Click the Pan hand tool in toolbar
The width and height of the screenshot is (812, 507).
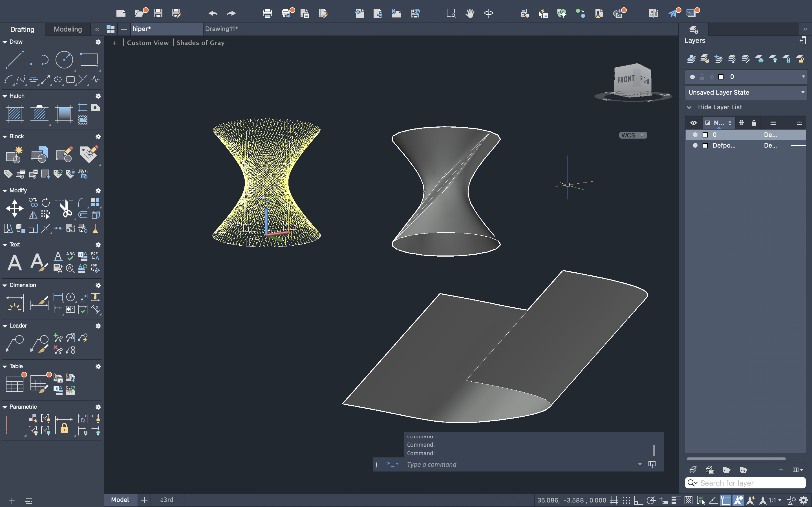[x=470, y=14]
